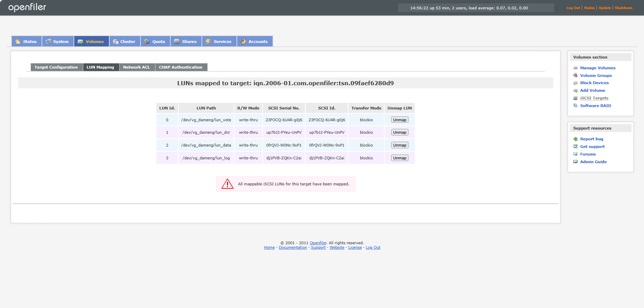Click the /dev/vg_dameng/lun_data path cell
This screenshot has width=644, height=308.
(206, 145)
